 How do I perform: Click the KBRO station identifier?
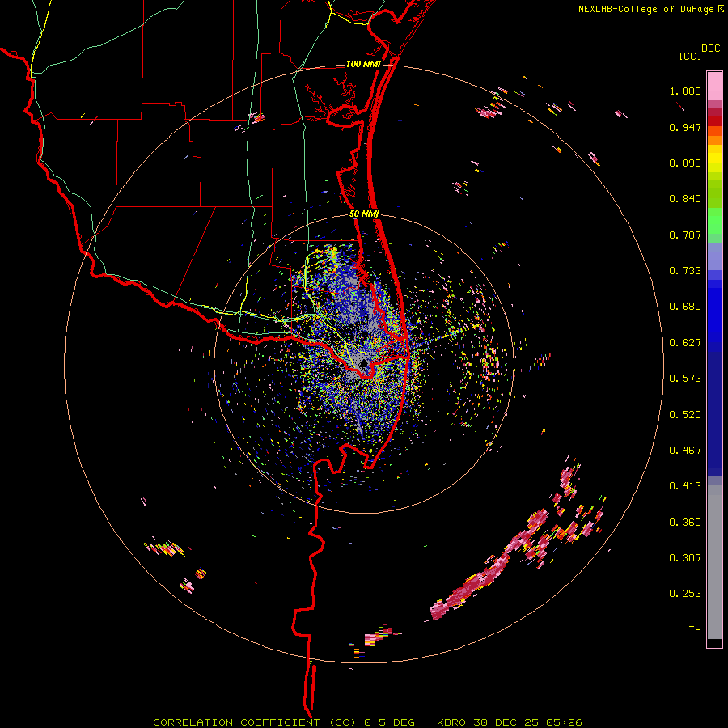[x=452, y=722]
